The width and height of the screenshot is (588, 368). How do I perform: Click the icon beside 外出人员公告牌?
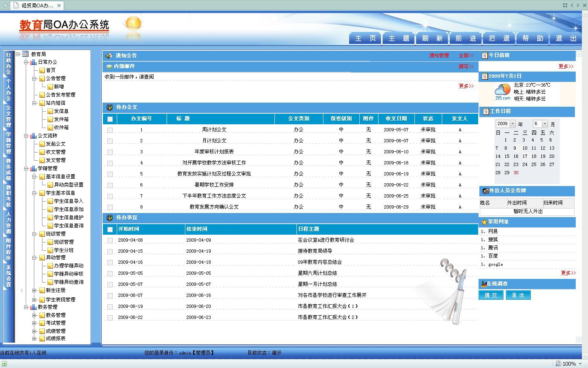pos(486,191)
